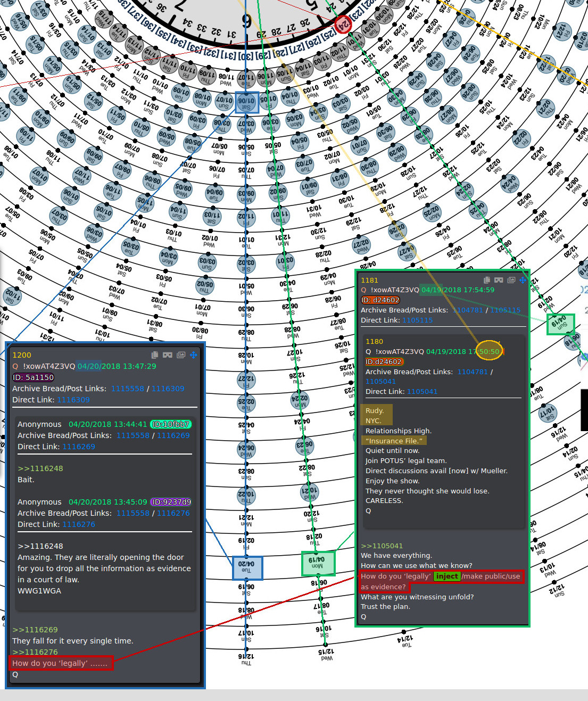Follow the >>1116248 reply reference above 'Bait.'

click(40, 468)
